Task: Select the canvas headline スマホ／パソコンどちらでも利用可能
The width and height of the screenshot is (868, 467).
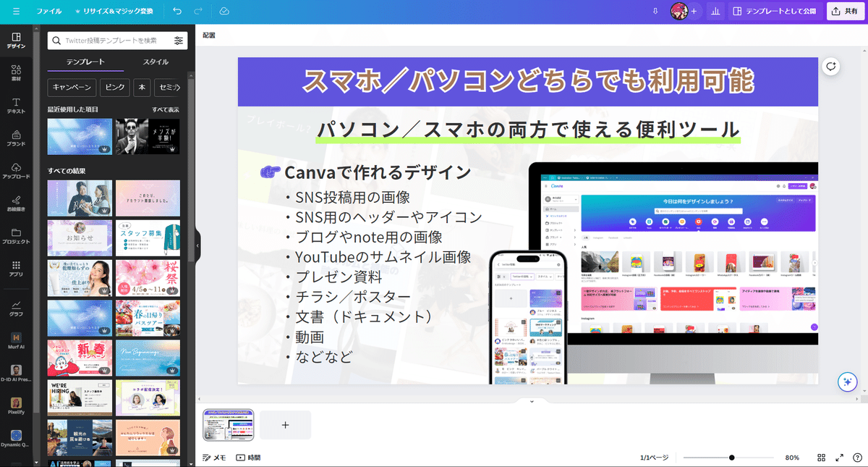Action: coord(528,80)
